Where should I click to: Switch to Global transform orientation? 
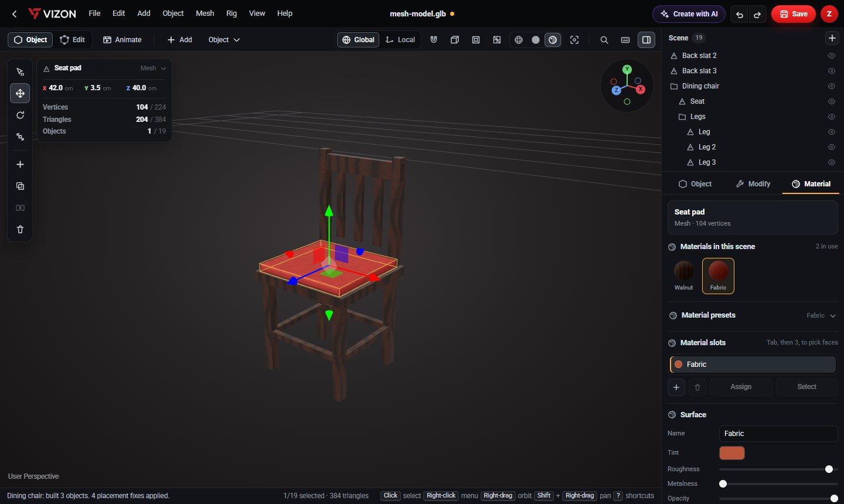[x=358, y=40]
